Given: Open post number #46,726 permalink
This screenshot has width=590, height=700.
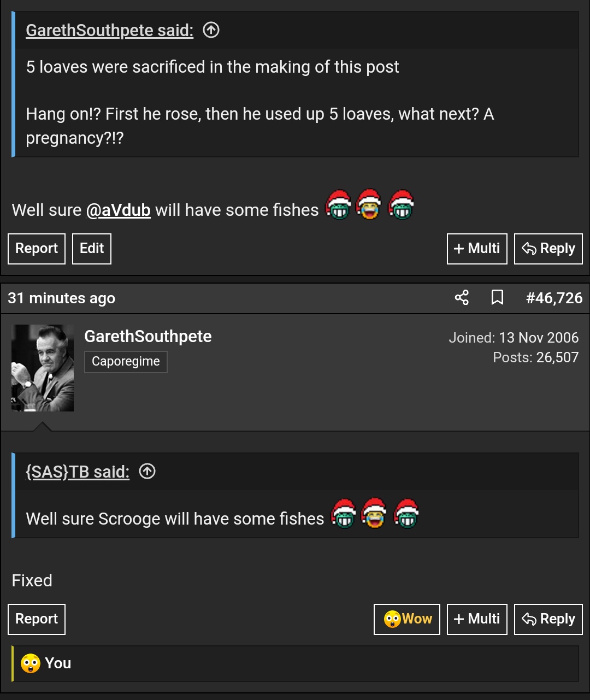Looking at the screenshot, I should click(x=554, y=298).
